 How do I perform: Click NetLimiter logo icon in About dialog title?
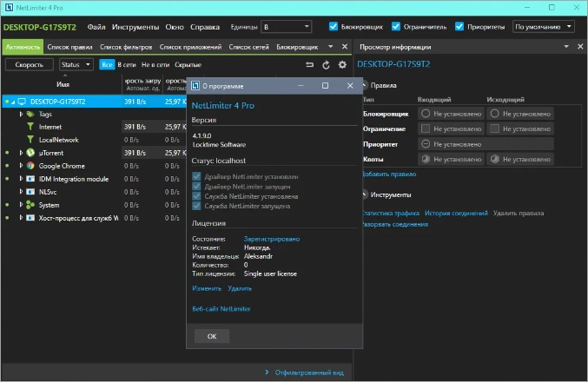tap(195, 86)
